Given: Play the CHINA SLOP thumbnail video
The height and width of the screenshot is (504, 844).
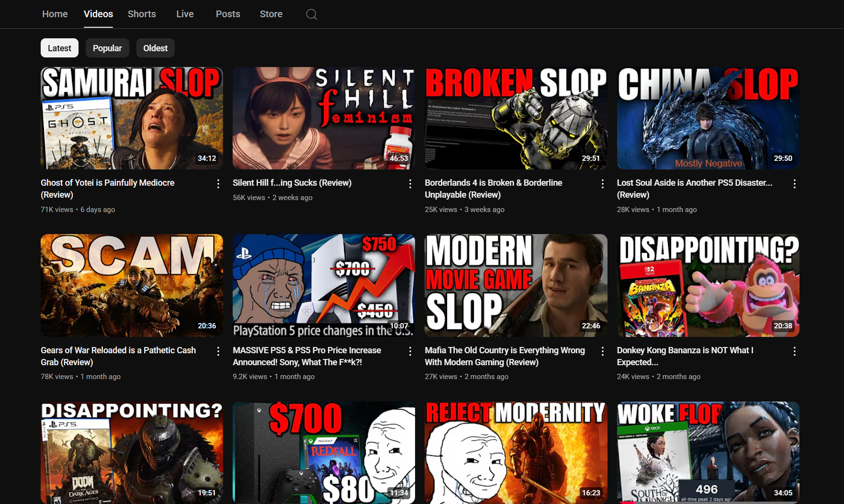Looking at the screenshot, I should pyautogui.click(x=708, y=118).
